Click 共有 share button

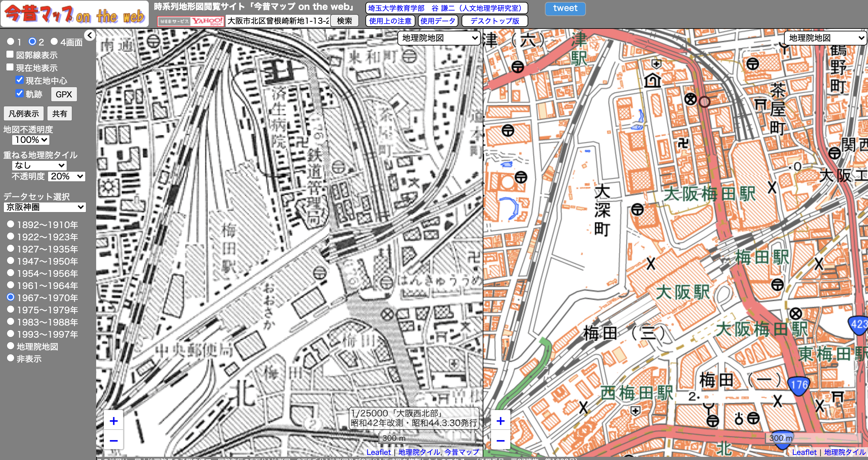click(x=60, y=113)
